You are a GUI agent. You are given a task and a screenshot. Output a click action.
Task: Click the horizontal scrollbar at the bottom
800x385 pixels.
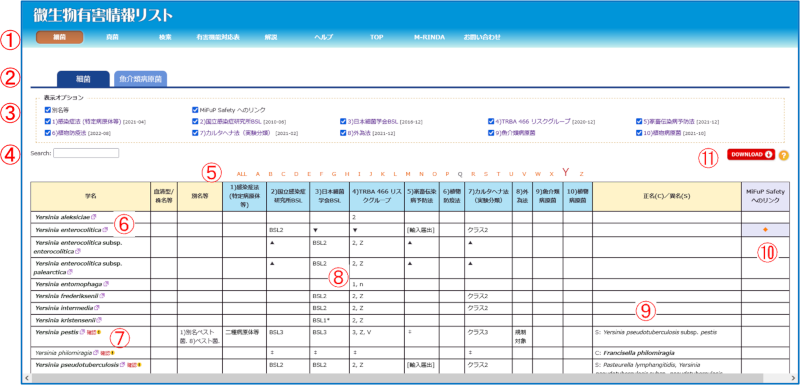tap(397, 378)
